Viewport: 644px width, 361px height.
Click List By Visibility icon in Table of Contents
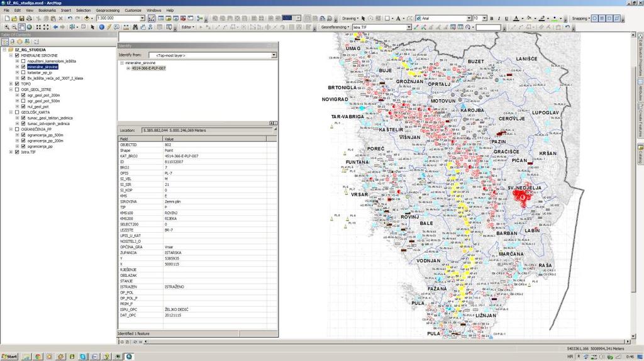[19, 42]
